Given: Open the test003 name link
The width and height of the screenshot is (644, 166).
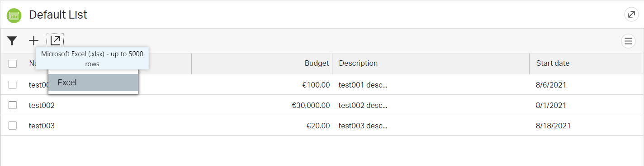Looking at the screenshot, I should tap(42, 126).
